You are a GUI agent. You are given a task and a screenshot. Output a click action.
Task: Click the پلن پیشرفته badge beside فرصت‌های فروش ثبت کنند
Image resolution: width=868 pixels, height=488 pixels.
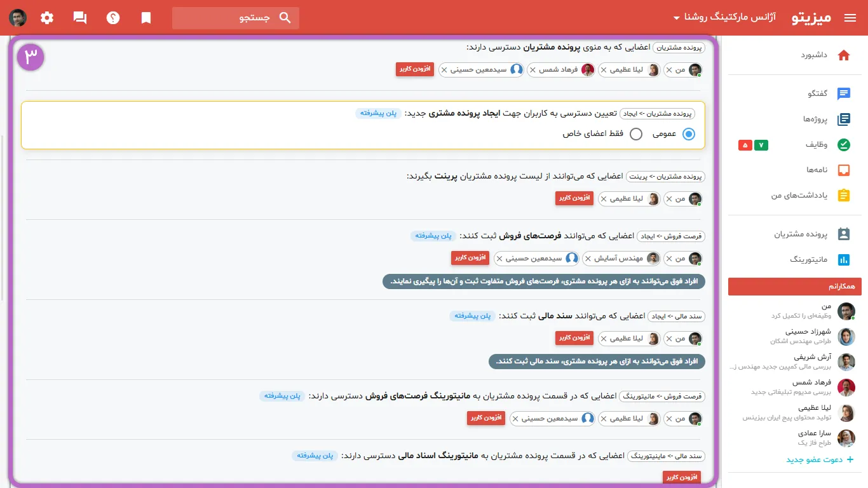point(433,236)
